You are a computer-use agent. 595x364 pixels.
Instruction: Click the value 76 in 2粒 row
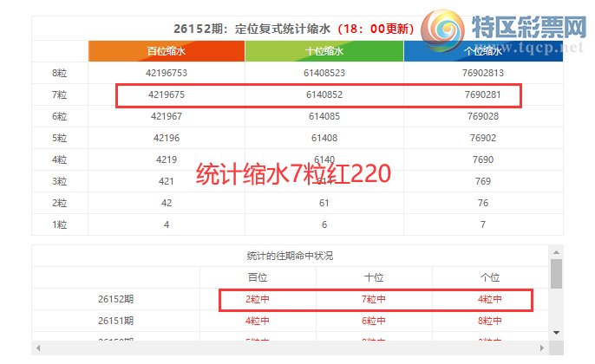[483, 203]
